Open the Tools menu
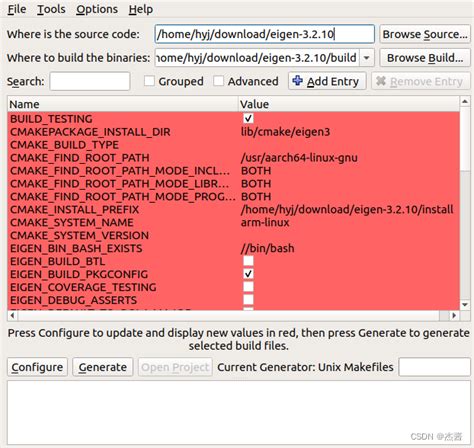The height and width of the screenshot is (448, 474). 51,9
